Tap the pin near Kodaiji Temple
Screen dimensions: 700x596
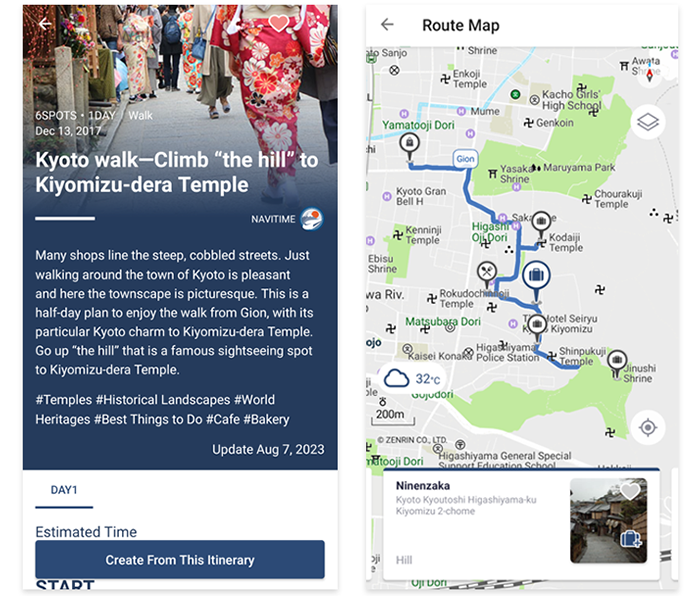tap(541, 222)
